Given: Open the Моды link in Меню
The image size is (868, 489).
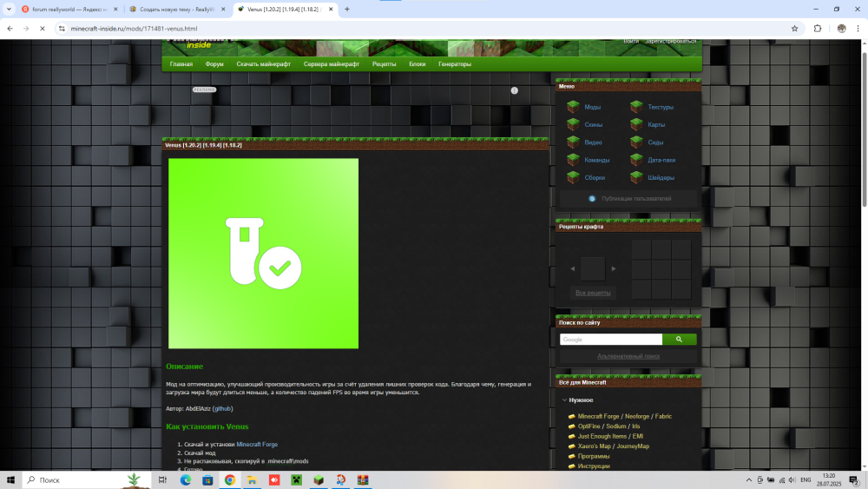Looking at the screenshot, I should [592, 107].
